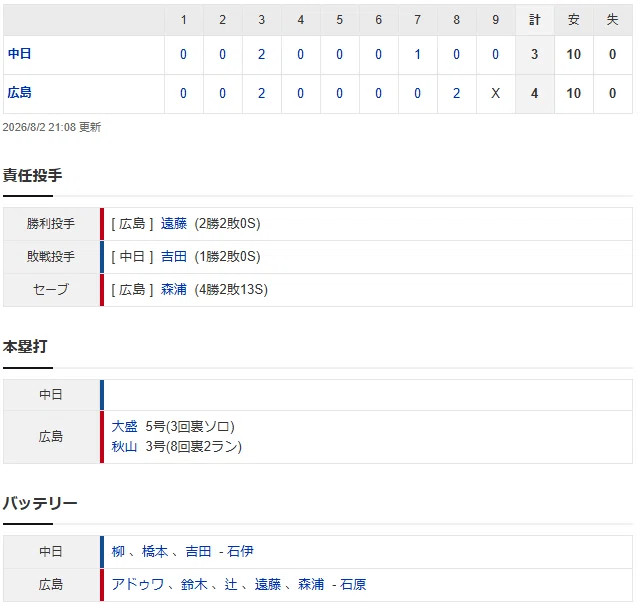Select 遠藤 in 広島 battery row

[x=268, y=585]
